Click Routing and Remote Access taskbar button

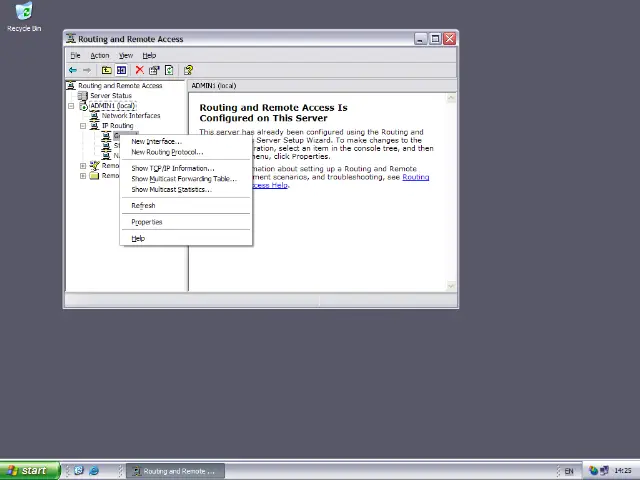173,471
